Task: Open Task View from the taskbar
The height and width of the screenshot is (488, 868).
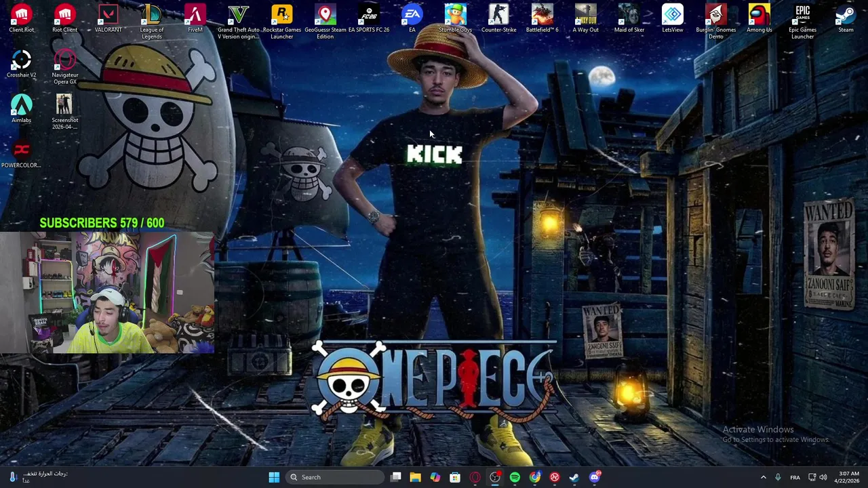Action: [x=396, y=477]
